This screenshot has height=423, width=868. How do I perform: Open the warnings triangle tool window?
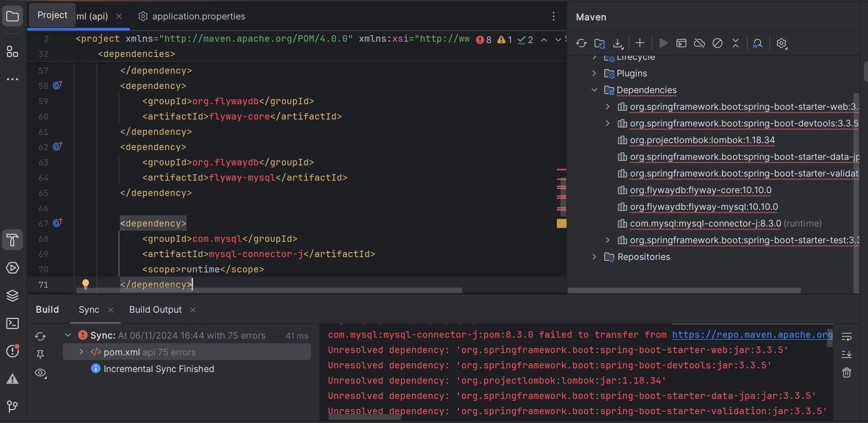coord(12,379)
